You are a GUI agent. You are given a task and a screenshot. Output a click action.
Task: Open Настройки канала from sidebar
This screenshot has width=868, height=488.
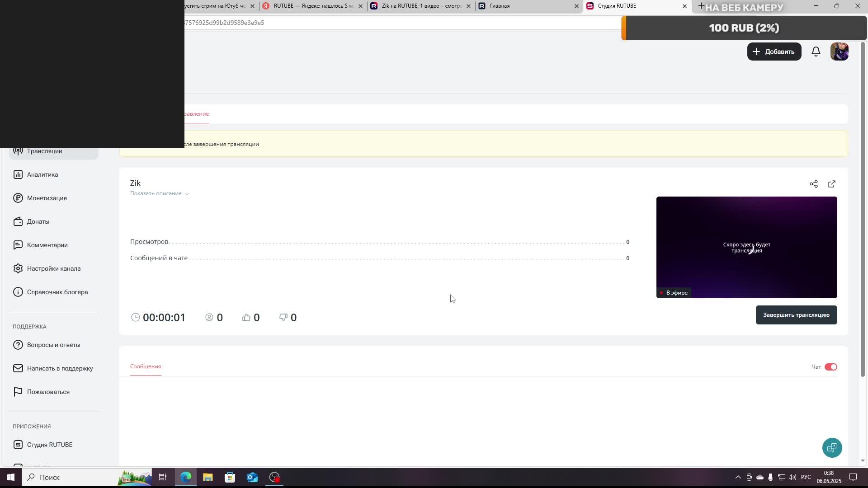[x=53, y=268]
